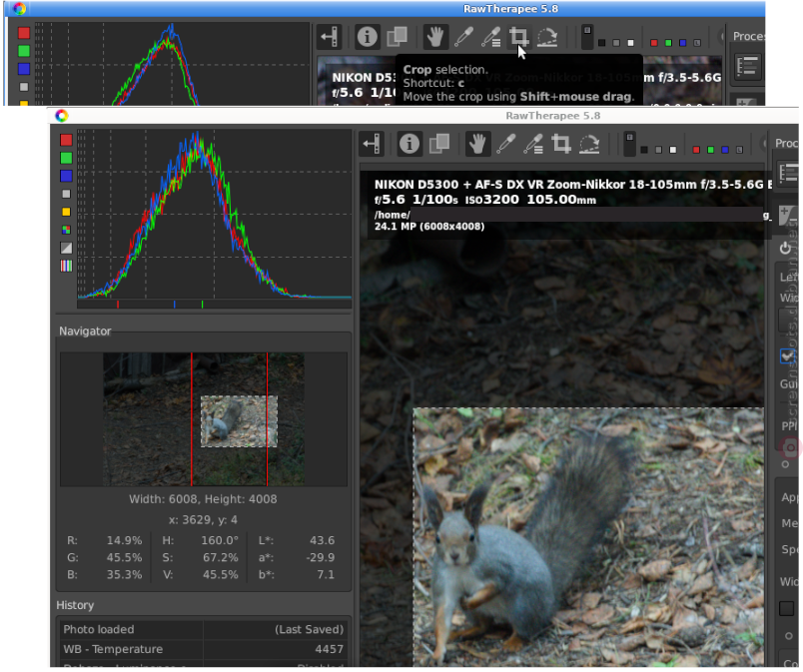This screenshot has height=672, width=803.
Task: Toggle raw histogram icon in front window
Action: (66, 230)
